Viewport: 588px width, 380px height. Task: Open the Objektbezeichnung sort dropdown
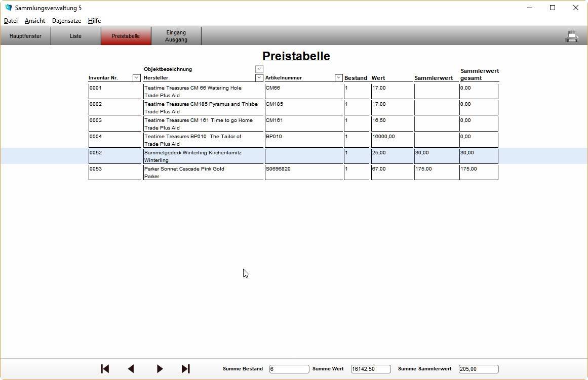(x=259, y=69)
